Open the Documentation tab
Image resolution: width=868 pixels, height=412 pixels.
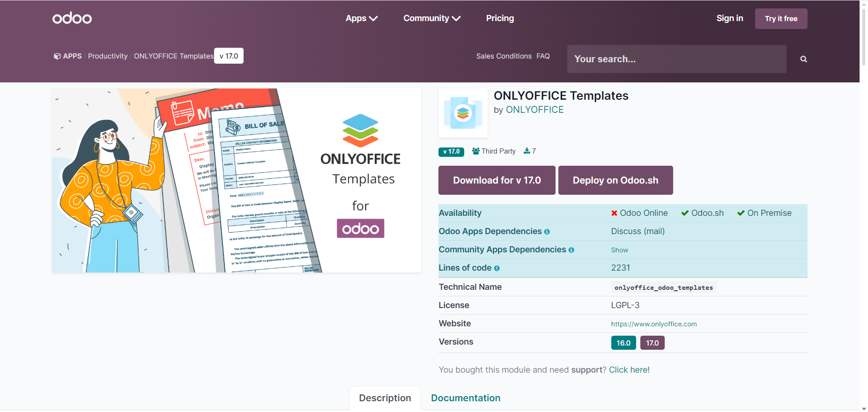[x=465, y=398]
